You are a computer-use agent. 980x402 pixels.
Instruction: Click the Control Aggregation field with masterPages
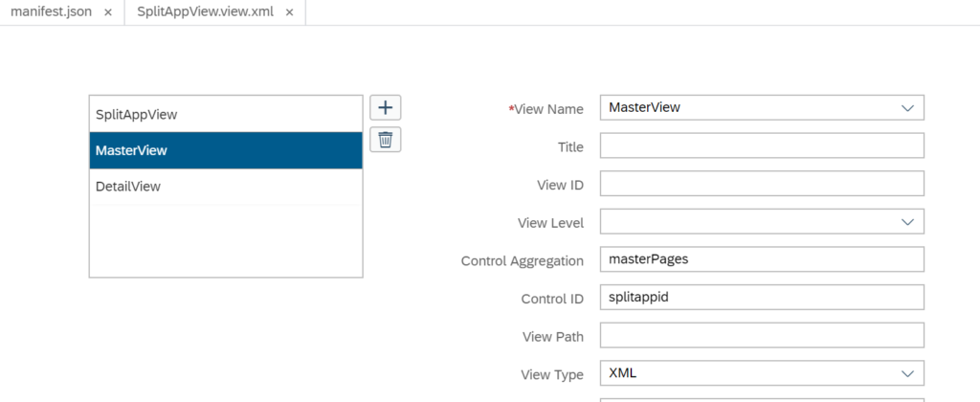coord(762,259)
